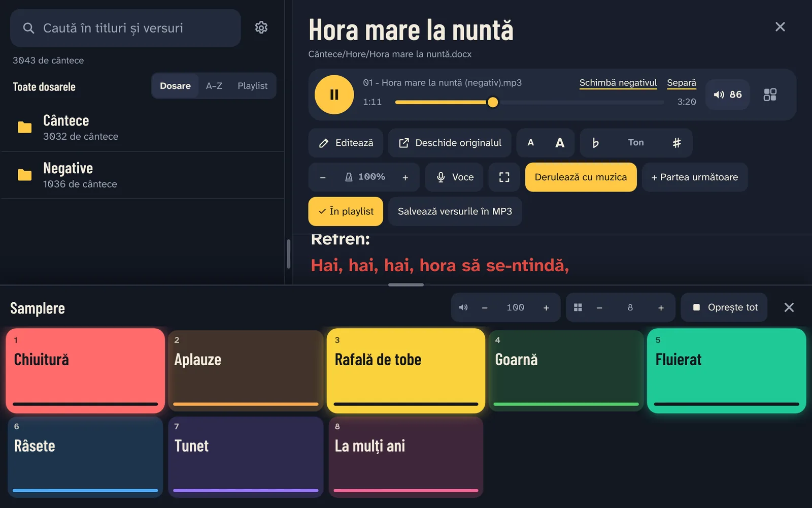812x508 pixels.
Task: Click the search field for titles and lyrics
Action: tap(125, 28)
